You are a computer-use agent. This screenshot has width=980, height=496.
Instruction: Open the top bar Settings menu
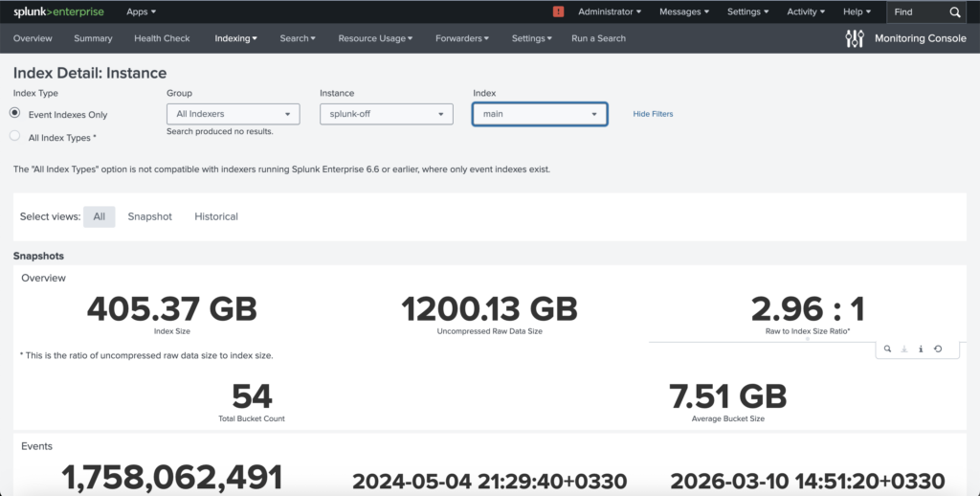pos(747,11)
